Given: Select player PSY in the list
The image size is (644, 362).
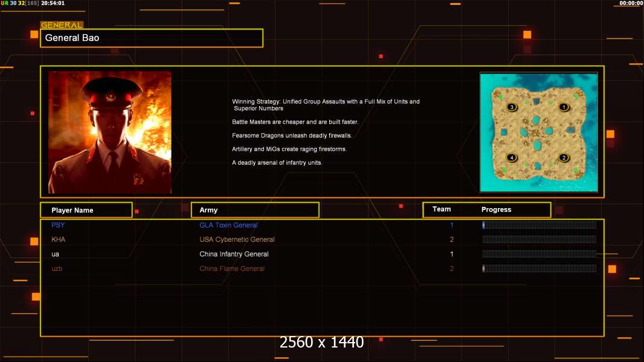Looking at the screenshot, I should click(x=58, y=225).
